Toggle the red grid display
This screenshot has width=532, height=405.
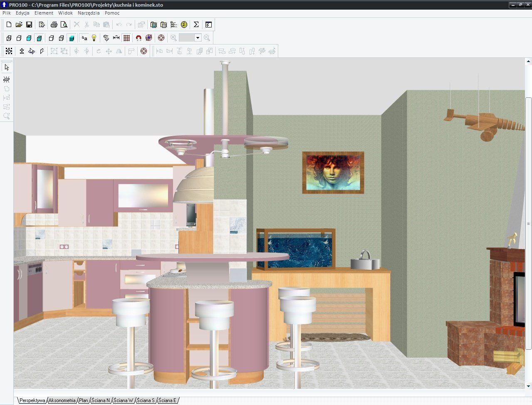tap(127, 38)
